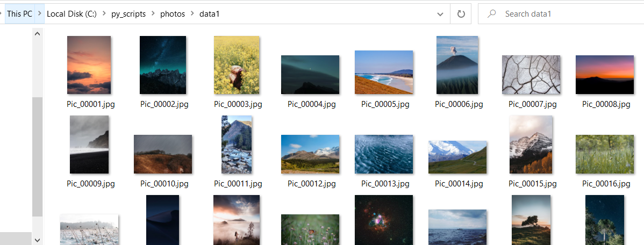Focus the Search data1 input field

tap(564, 14)
